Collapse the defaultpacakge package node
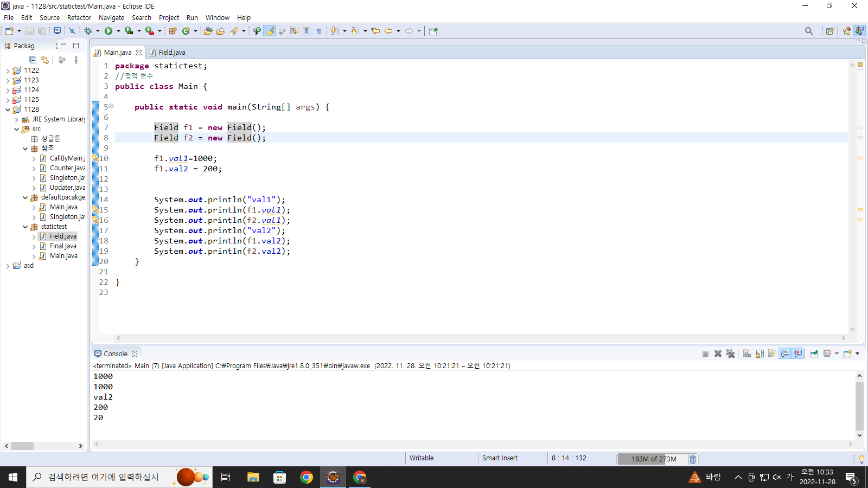Viewport: 868px width, 488px height. [x=25, y=197]
